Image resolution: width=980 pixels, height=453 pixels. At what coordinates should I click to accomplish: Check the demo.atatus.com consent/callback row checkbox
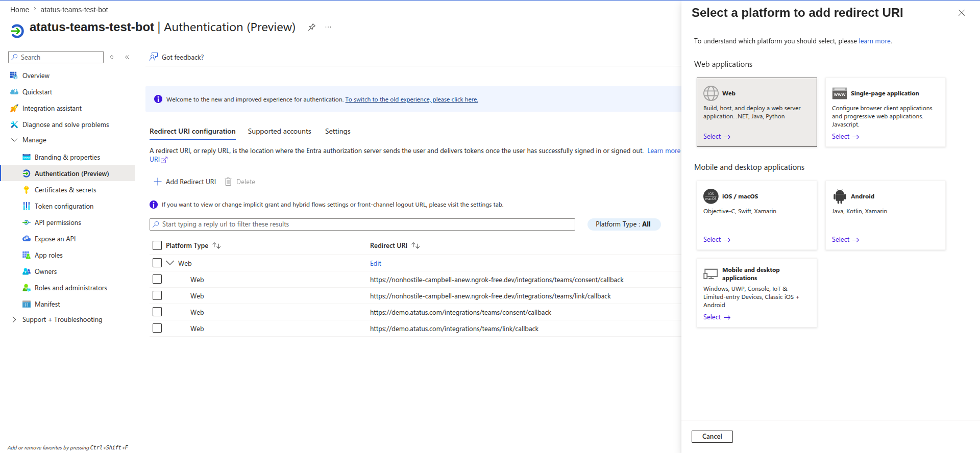[157, 312]
